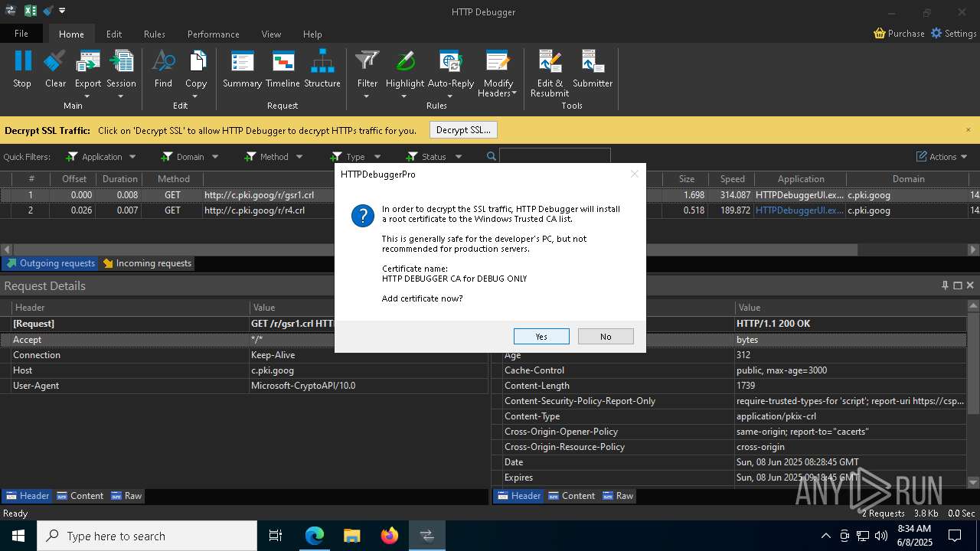Open the Export dropdown arrow
The width and height of the screenshot is (980, 551).
tap(87, 96)
